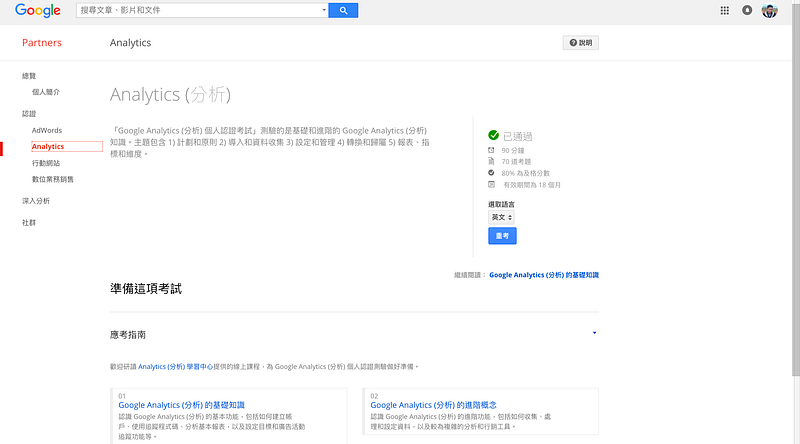Open the 認證 sidebar section
The image size is (800, 444).
coord(29,114)
